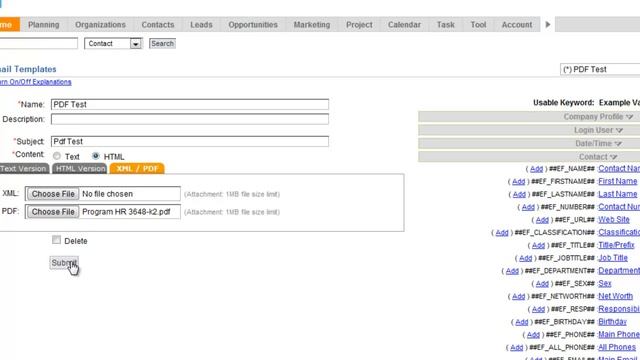The image size is (640, 360).
Task: Switch to the HTML Version tab
Action: coord(80,169)
